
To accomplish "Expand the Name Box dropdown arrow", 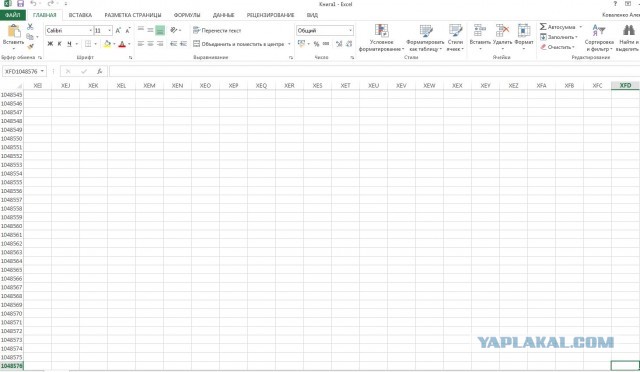I will coord(42,71).
